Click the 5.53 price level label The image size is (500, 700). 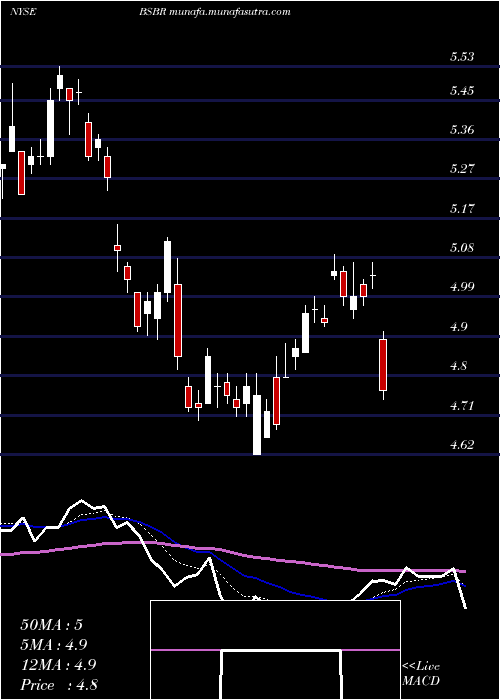pos(462,57)
